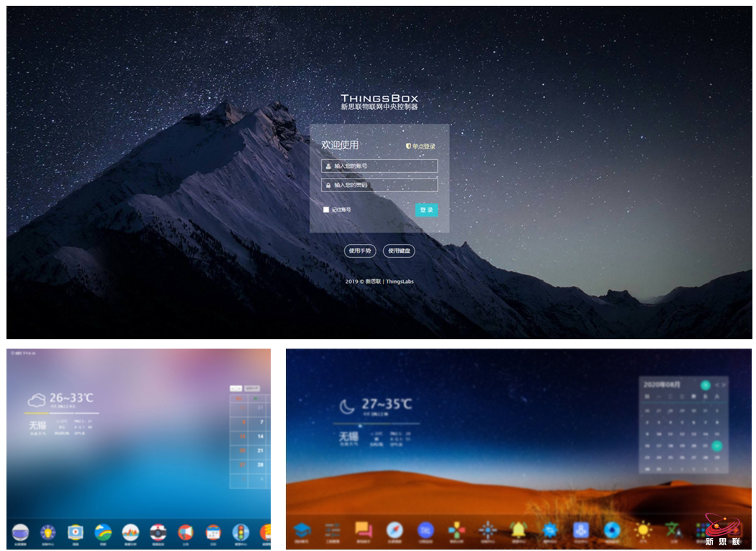Choose the 使用手势 gesture login button

coord(360,251)
